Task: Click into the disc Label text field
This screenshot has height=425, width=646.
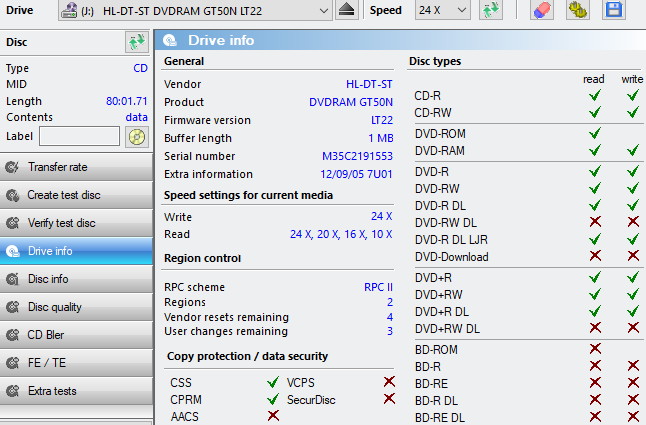Action: point(79,137)
